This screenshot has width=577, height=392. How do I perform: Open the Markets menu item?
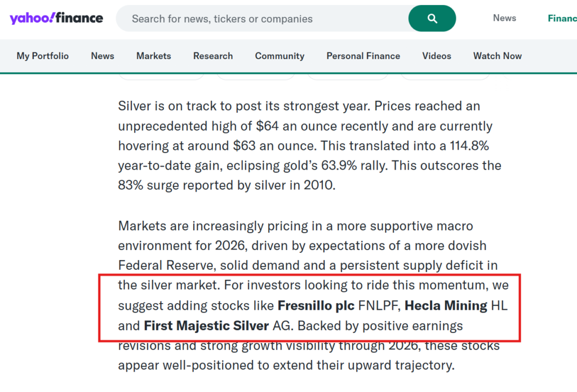[153, 56]
